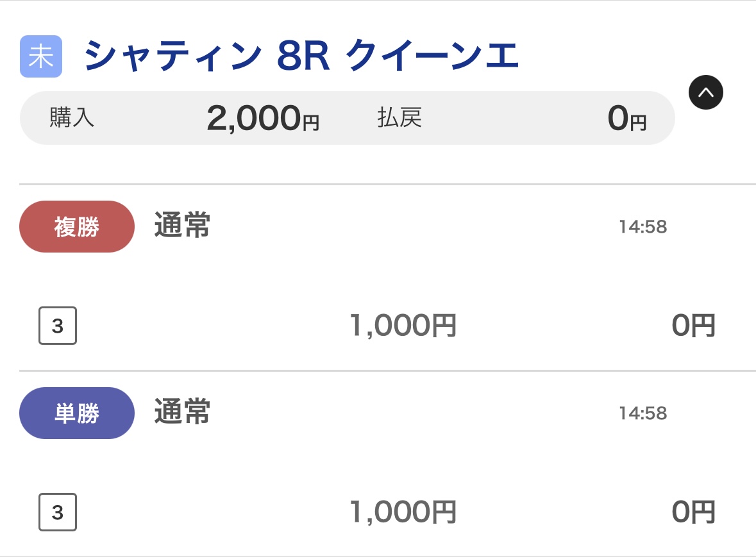Click 通常 next to the 複勝 badge
This screenshot has width=756, height=557.
pos(182,226)
